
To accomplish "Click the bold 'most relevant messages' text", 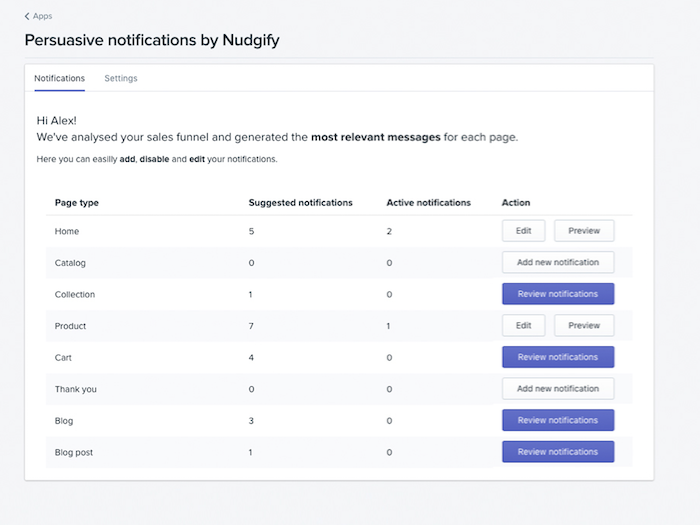I will [x=376, y=137].
